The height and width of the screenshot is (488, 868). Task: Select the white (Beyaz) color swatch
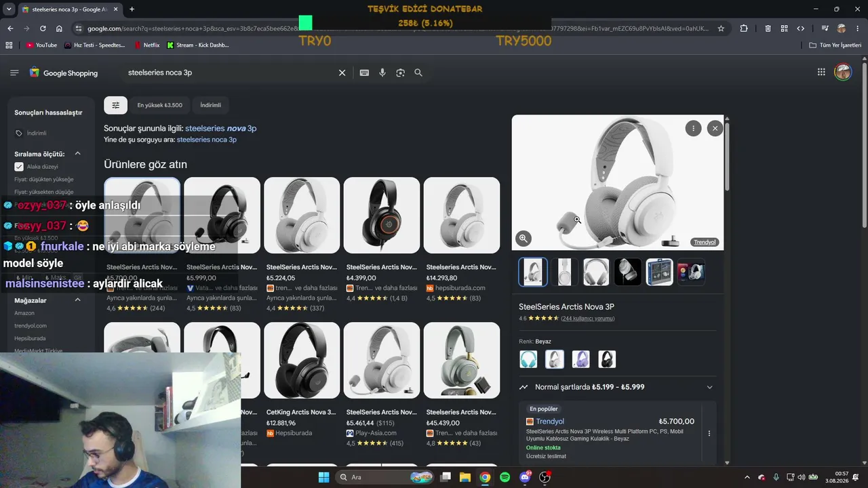(555, 359)
